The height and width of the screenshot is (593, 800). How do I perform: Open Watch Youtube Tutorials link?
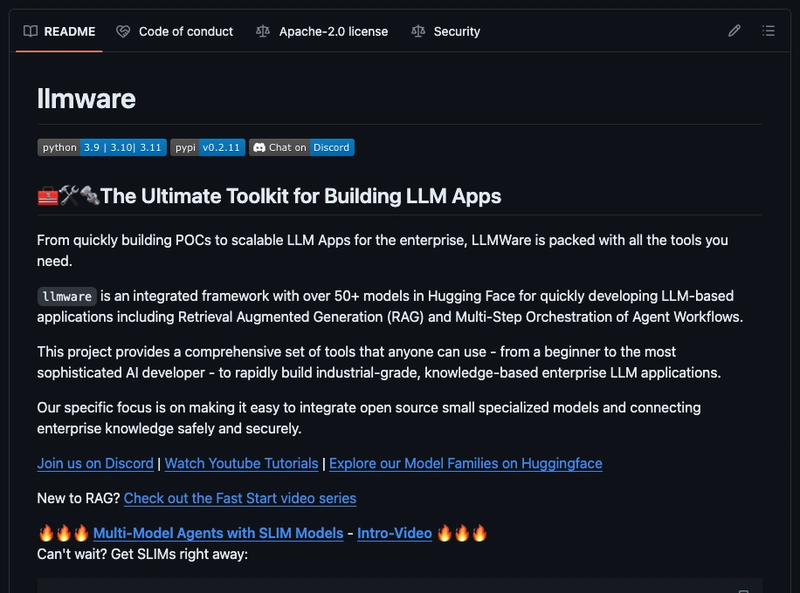coord(241,463)
